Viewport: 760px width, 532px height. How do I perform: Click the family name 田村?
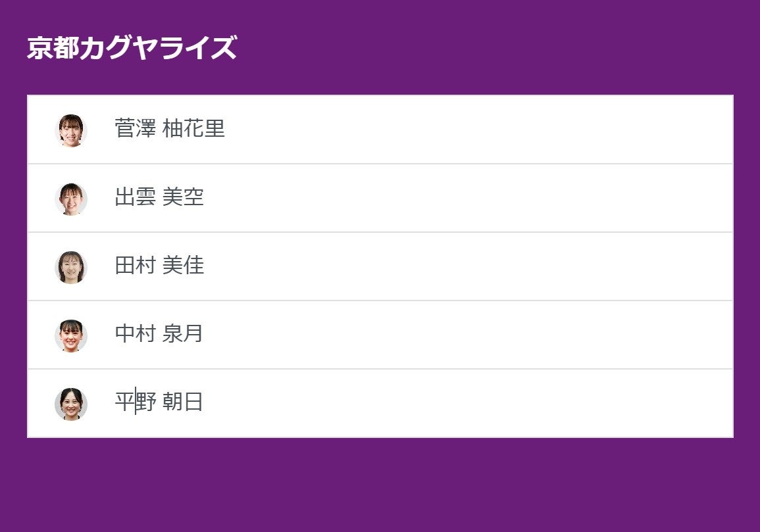tap(135, 265)
